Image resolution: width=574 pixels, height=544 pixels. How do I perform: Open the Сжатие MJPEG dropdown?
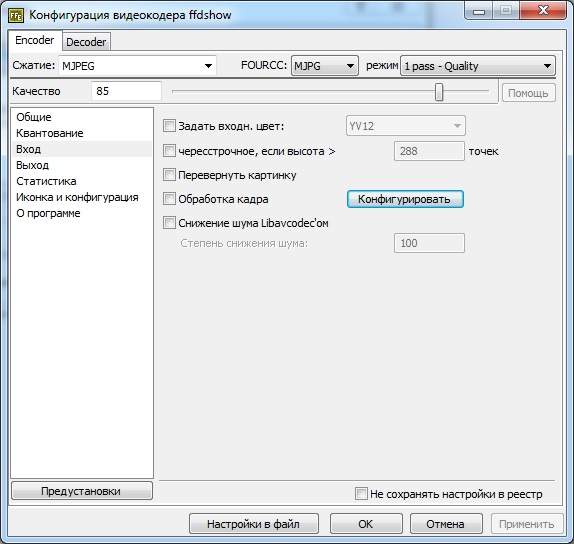(137, 66)
